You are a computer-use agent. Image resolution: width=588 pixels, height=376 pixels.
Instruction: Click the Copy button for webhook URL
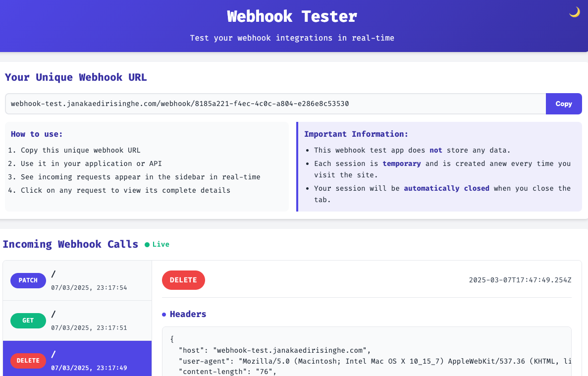click(564, 104)
